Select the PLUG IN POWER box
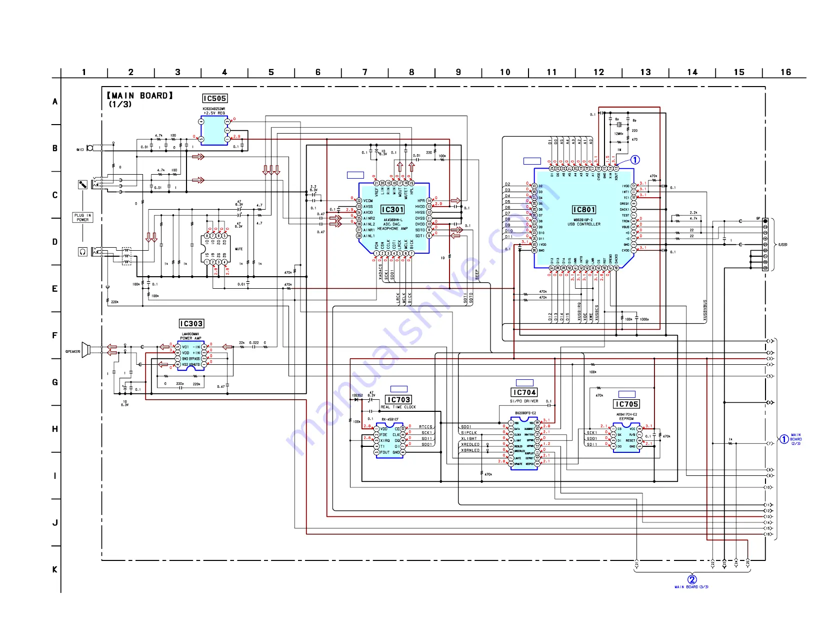Viewport: 840px width, 632px height. click(x=82, y=218)
